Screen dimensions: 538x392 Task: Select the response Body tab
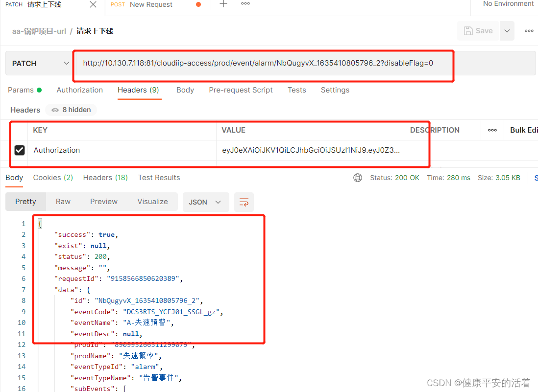14,178
